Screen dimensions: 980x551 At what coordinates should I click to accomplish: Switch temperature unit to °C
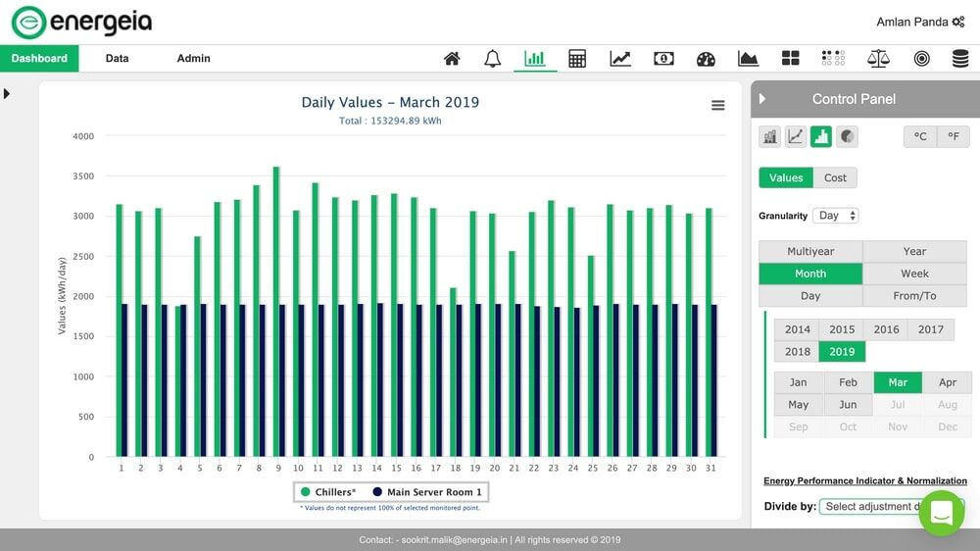pyautogui.click(x=920, y=137)
